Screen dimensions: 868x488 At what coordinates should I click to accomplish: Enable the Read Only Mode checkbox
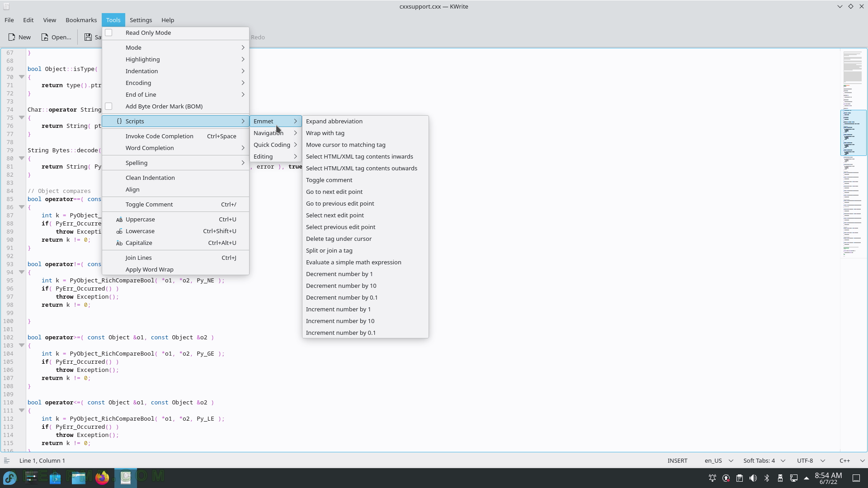(108, 33)
